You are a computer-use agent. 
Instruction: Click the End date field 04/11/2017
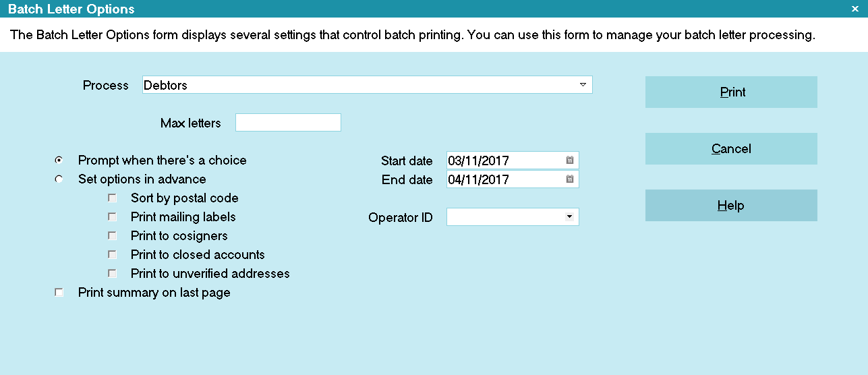point(513,179)
